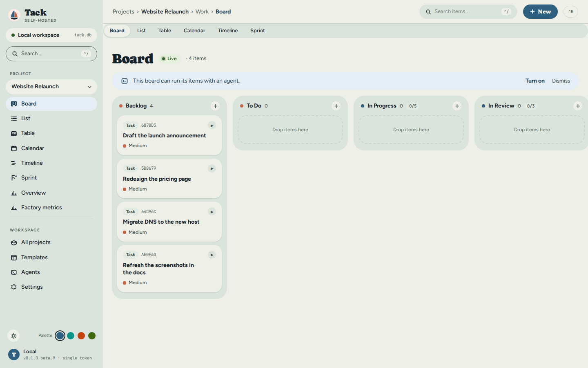Open the command palette ^K button
588x368 pixels.
point(571,12)
